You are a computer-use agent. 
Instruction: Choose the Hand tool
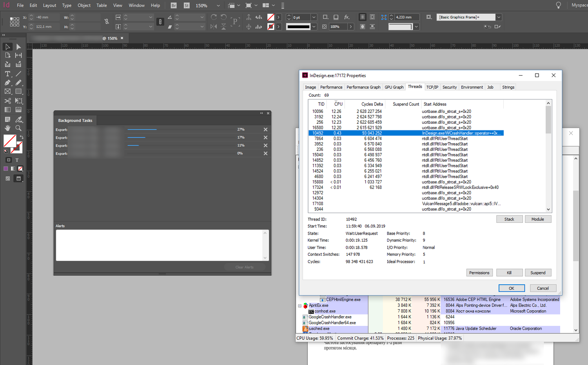click(x=7, y=128)
